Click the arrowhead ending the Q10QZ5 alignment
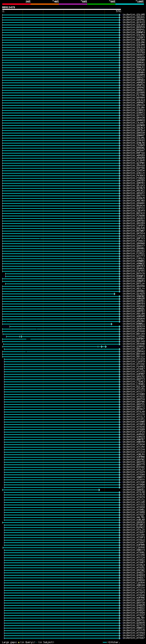This screenshot has height=644, width=146. tap(115, 294)
